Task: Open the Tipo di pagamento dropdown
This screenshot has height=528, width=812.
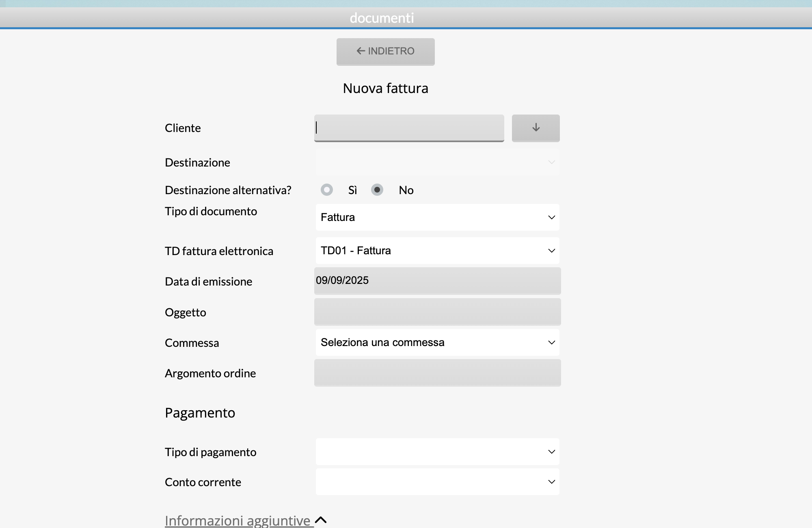Action: click(x=437, y=452)
